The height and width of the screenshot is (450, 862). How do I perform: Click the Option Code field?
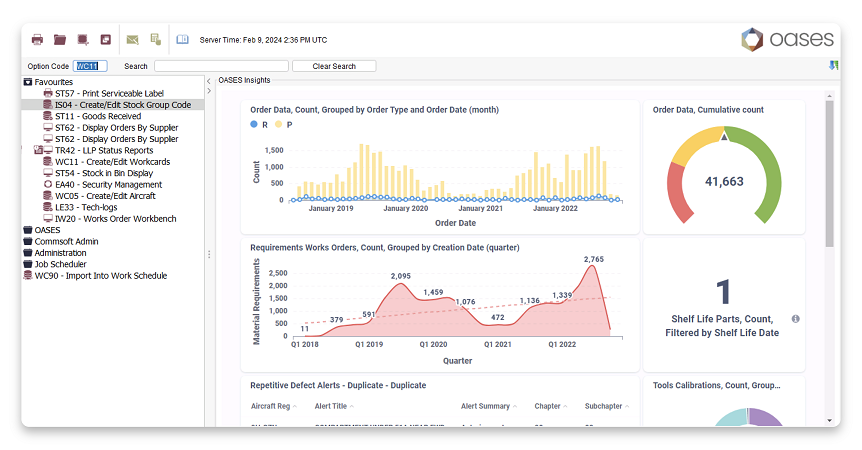pyautogui.click(x=90, y=66)
